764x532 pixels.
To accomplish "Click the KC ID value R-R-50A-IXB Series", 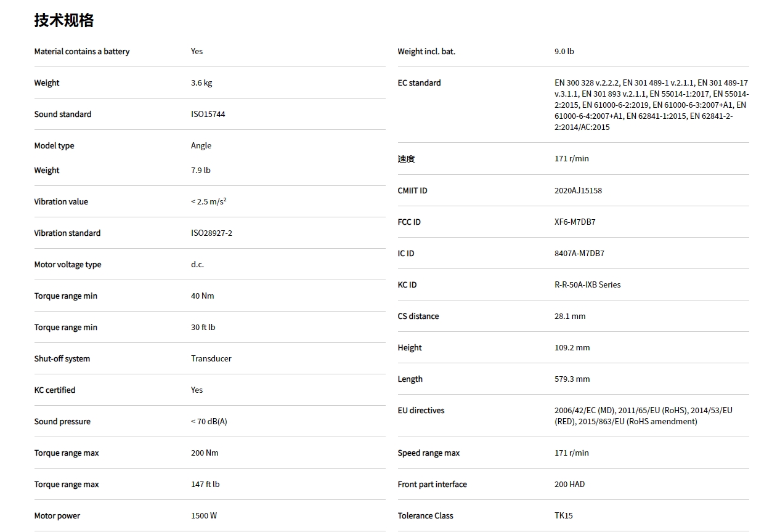I will [x=587, y=284].
